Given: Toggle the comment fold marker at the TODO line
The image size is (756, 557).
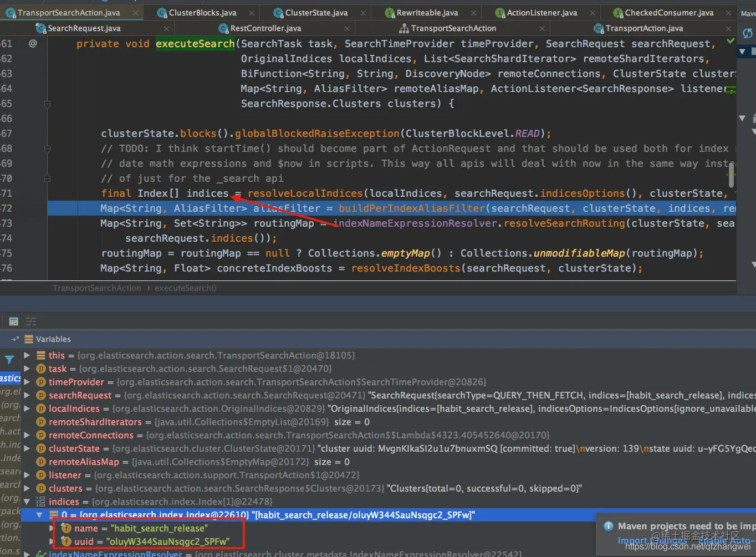Looking at the screenshot, I should click(x=47, y=149).
